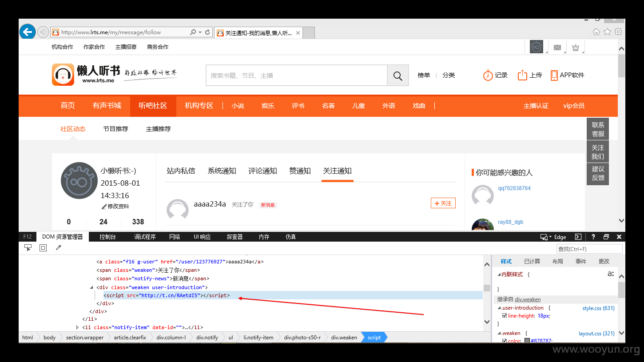This screenshot has width=644, height=362.
Task: Click the 上传 upload icon
Action: [x=522, y=75]
